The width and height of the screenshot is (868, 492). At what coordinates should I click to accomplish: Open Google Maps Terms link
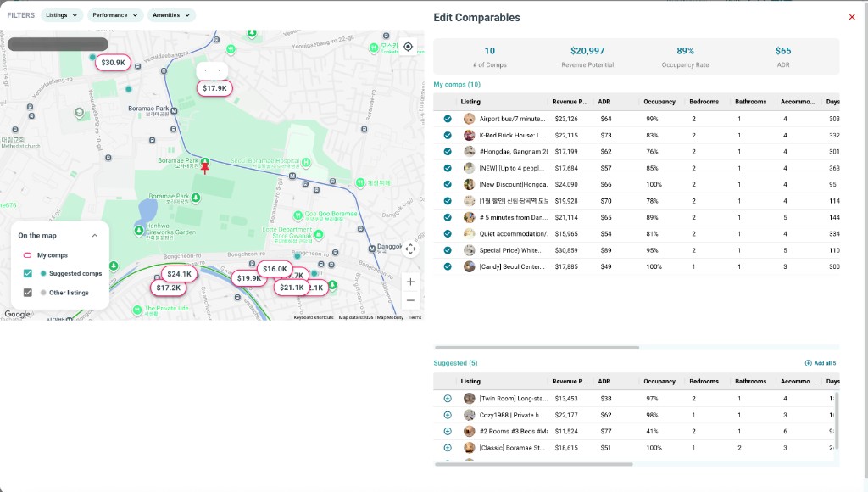point(415,317)
